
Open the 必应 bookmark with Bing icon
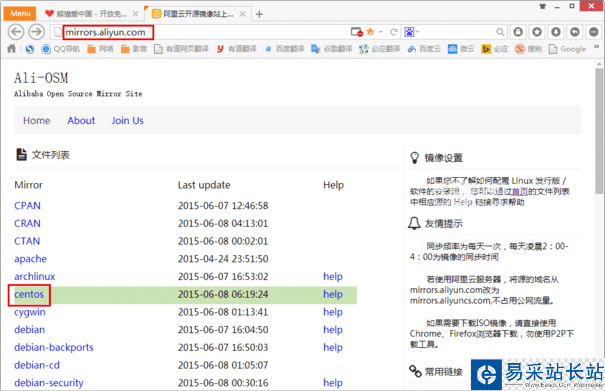pos(495,49)
